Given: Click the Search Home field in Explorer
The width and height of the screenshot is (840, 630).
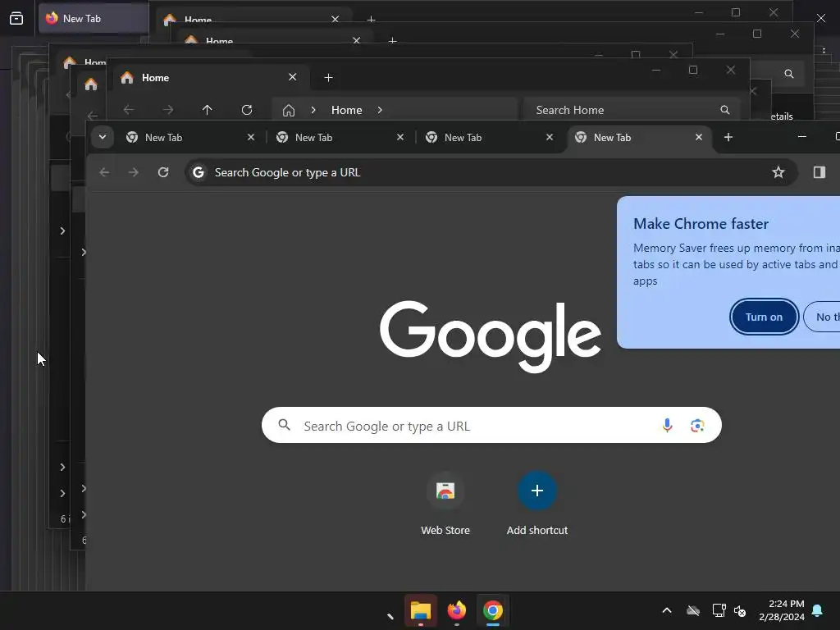Looking at the screenshot, I should coord(632,110).
